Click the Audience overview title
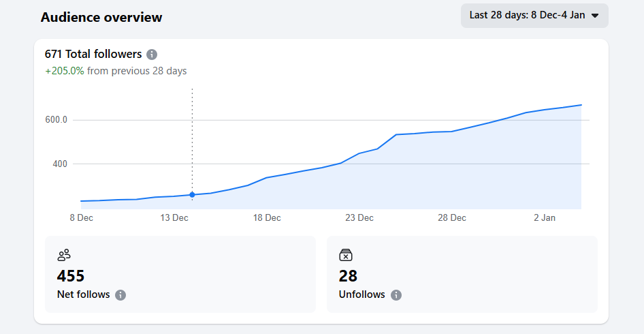 pyautogui.click(x=101, y=17)
